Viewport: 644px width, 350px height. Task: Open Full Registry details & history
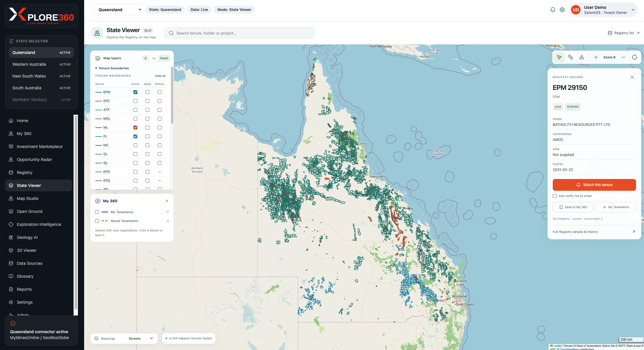click(x=594, y=232)
